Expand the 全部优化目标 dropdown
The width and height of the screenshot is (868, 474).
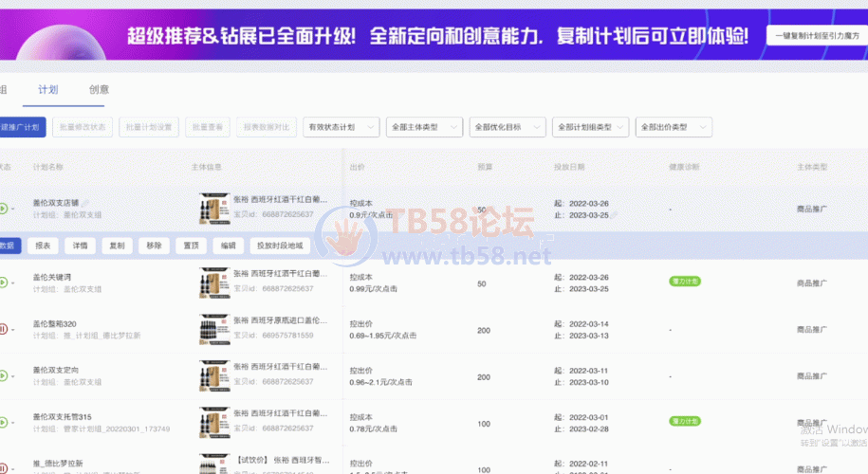(508, 127)
